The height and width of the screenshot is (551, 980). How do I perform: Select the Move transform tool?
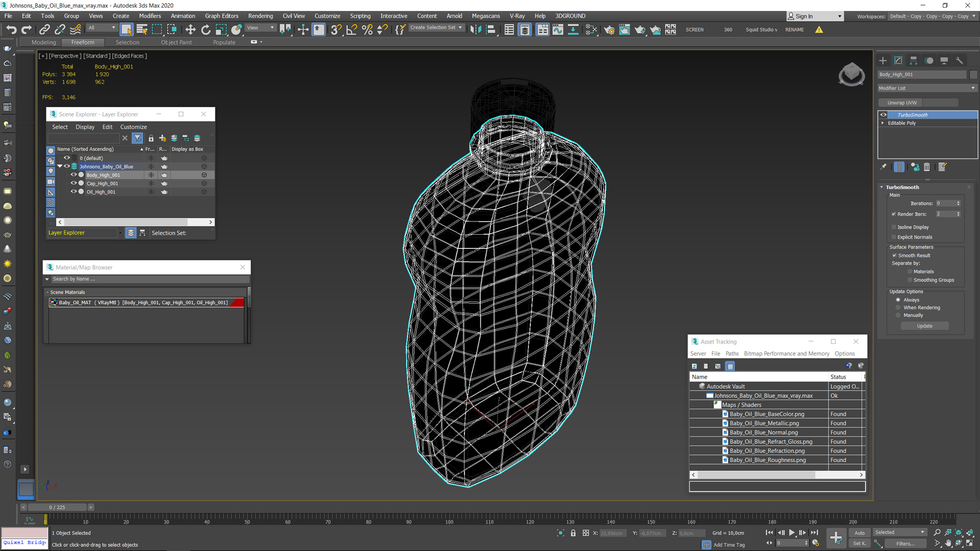coord(190,30)
